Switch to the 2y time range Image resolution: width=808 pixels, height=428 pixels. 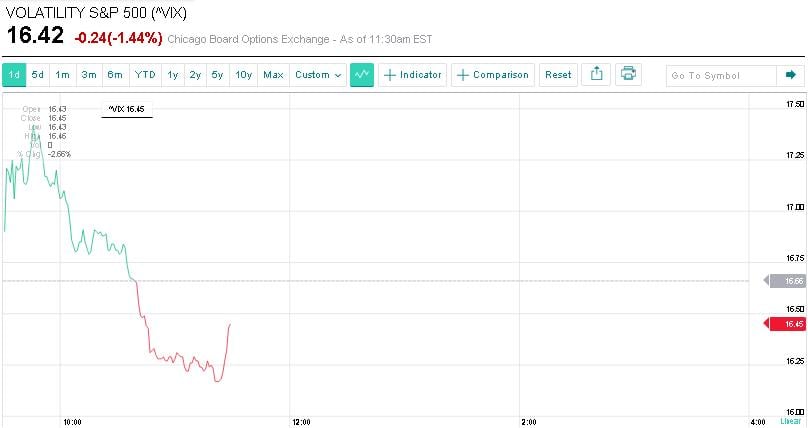[x=195, y=75]
